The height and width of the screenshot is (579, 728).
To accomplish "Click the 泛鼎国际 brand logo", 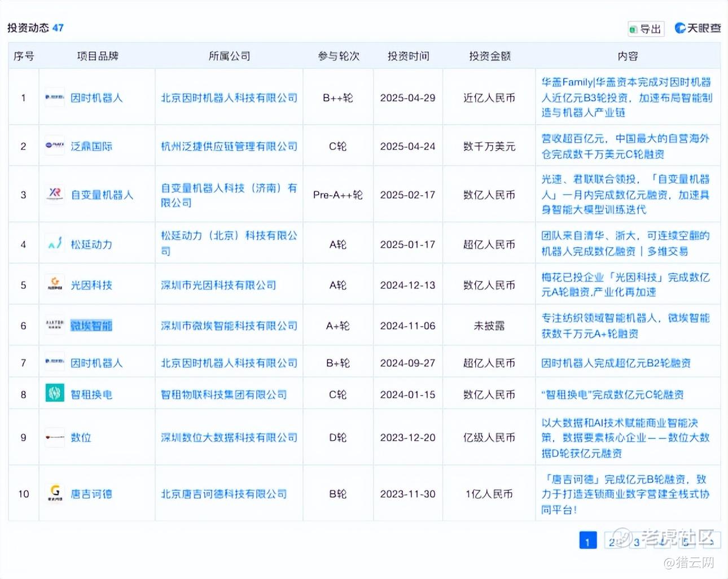I will pyautogui.click(x=55, y=146).
